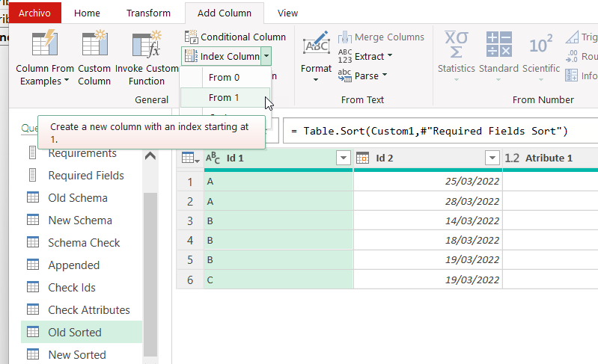The width and height of the screenshot is (598, 364).
Task: Click the Standard operations icon
Action: point(498,45)
